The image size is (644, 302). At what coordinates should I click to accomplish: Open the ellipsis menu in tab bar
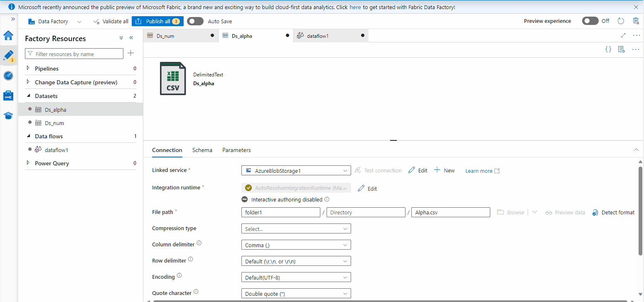point(637,35)
